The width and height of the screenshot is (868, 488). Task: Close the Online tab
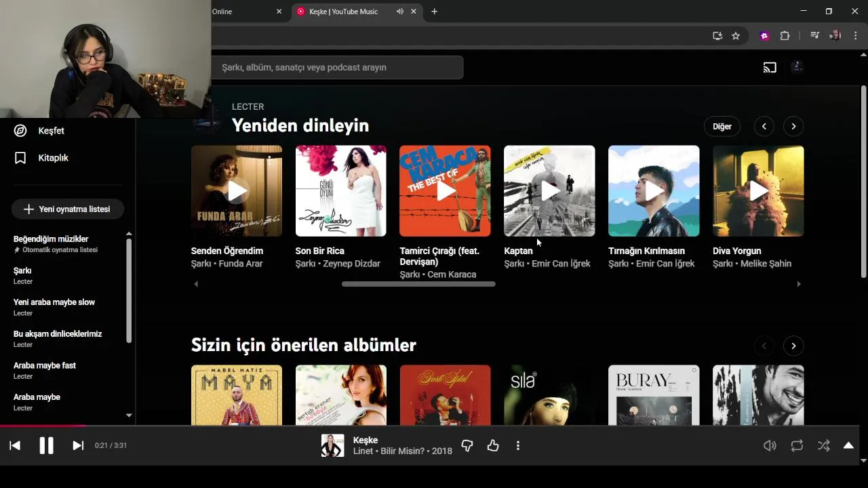[x=279, y=12]
